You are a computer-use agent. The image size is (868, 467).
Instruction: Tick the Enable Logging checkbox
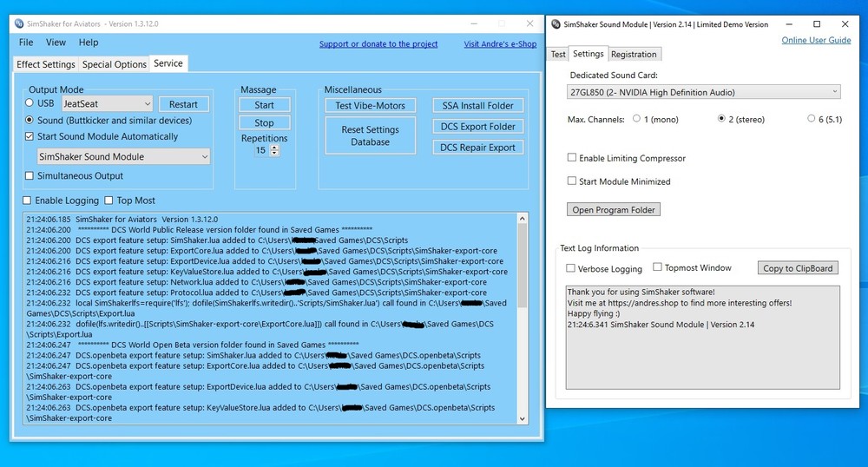(x=27, y=201)
